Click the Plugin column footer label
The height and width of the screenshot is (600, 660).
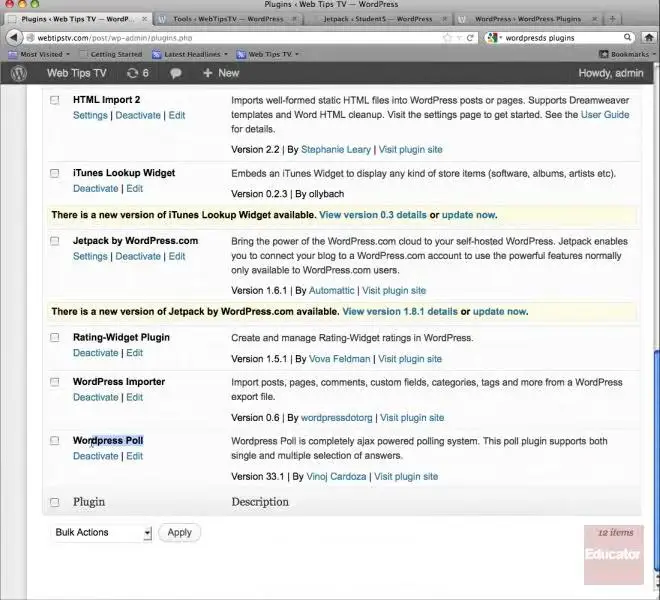(89, 502)
